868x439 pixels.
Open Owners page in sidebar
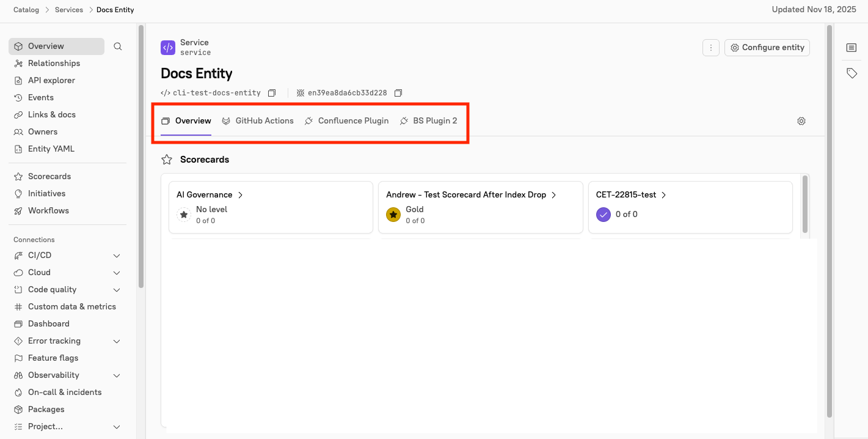[43, 132]
